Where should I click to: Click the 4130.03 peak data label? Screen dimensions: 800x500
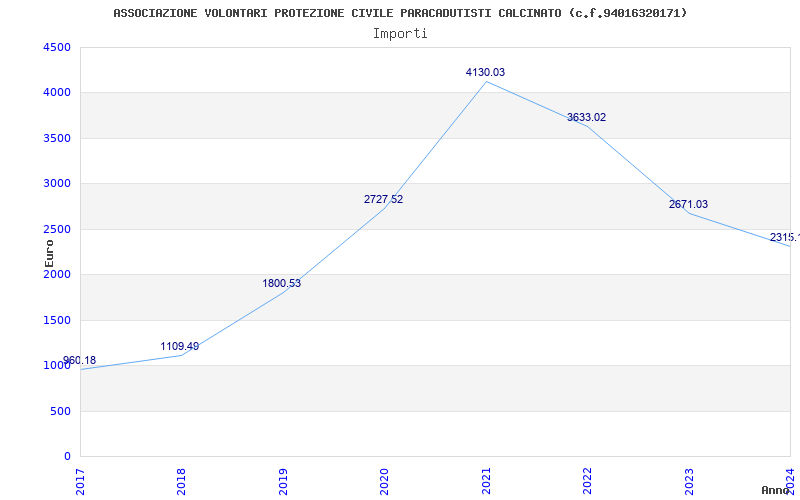click(485, 72)
